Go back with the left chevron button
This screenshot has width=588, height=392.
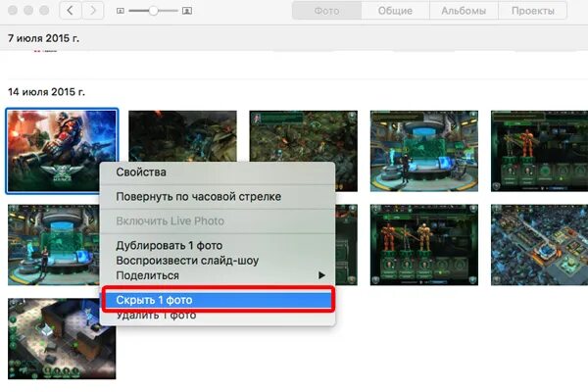point(71,10)
